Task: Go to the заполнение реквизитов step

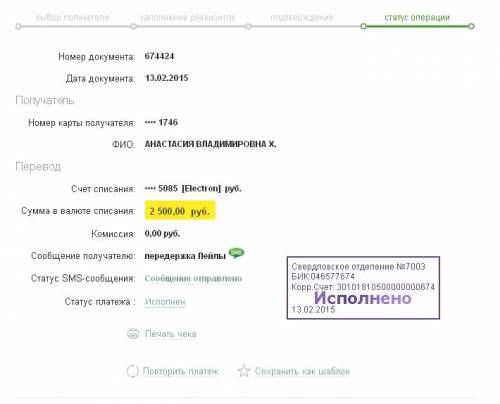Action: point(187,17)
